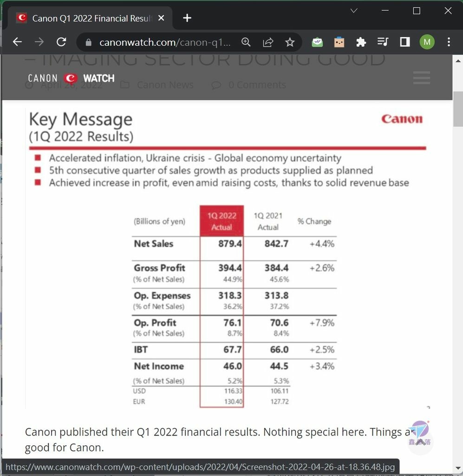
Task: Click the scrollbar down arrow
Action: pos(458,469)
